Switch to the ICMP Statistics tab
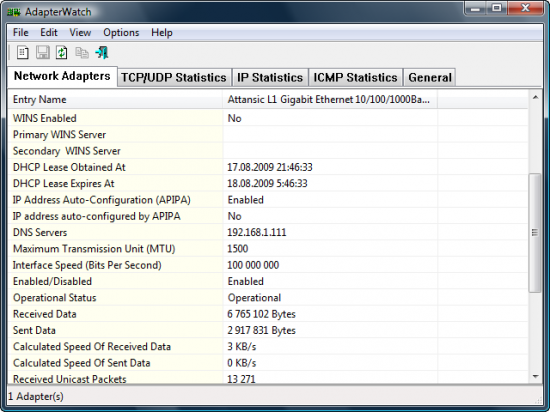 point(355,77)
